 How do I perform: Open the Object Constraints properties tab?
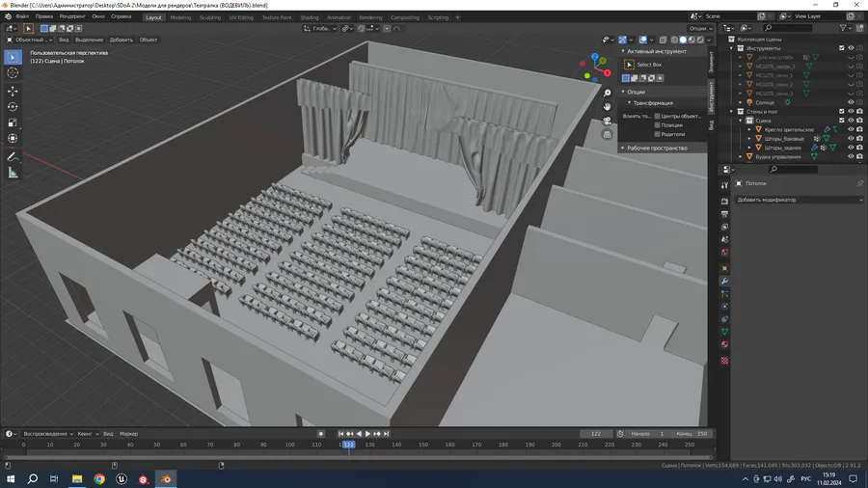[724, 319]
